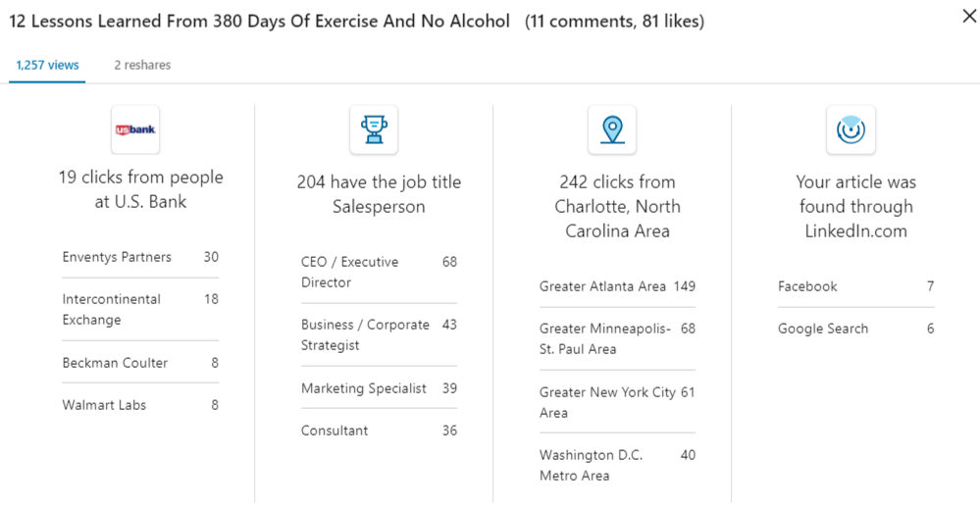The image size is (980, 510).
Task: Select the Enventys Partners row
Action: (x=140, y=257)
